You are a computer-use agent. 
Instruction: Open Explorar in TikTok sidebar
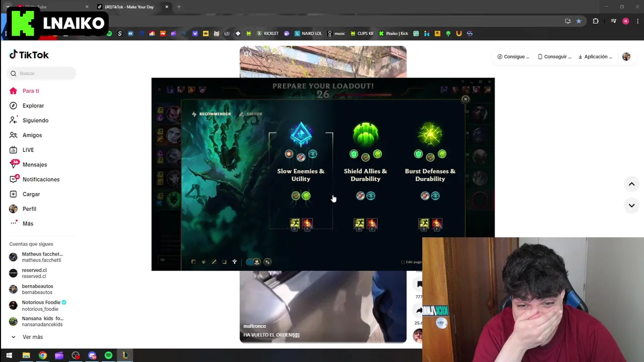(x=27, y=106)
